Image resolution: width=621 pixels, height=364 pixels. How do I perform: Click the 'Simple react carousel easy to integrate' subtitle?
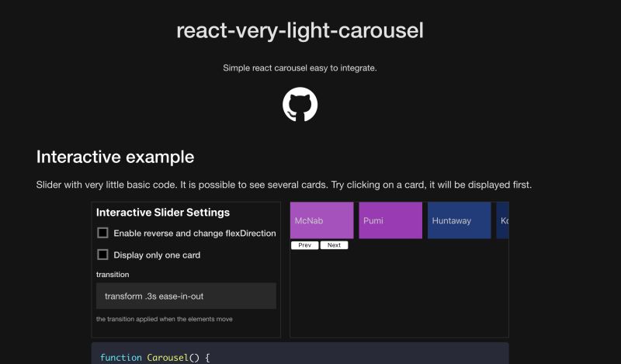tap(300, 68)
